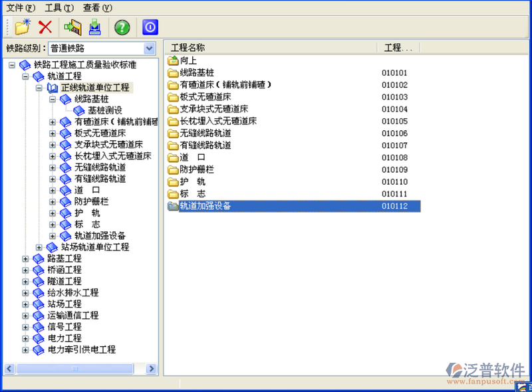532x392 pixels.
Task: Expand the 路基工程 tree node
Action: (x=25, y=258)
